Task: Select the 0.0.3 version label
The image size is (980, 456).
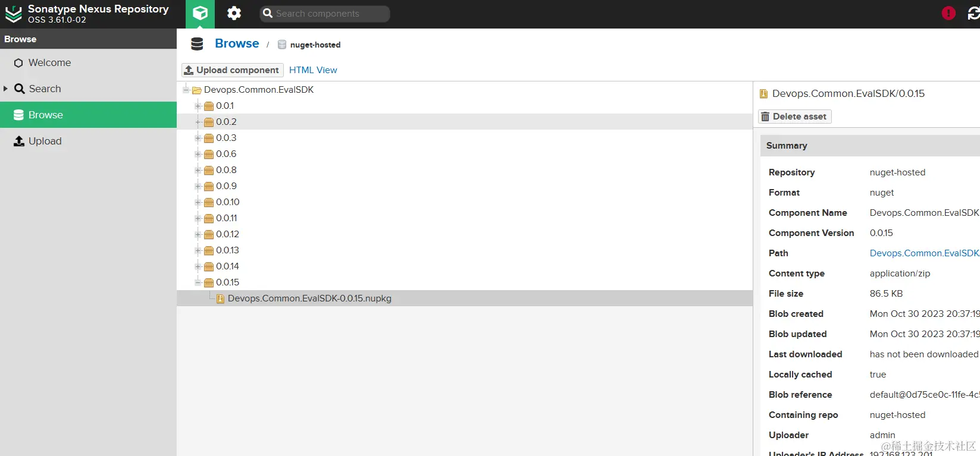Action: [x=226, y=138]
